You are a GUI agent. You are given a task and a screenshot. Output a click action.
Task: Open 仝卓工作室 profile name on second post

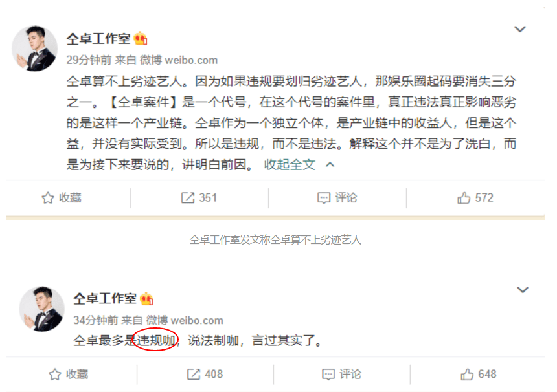tap(105, 299)
